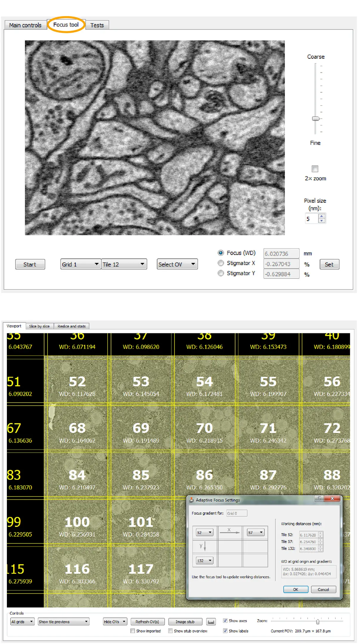358x644 pixels.
Task: Increase Tile 132 working distance spinner
Action: 321,547
